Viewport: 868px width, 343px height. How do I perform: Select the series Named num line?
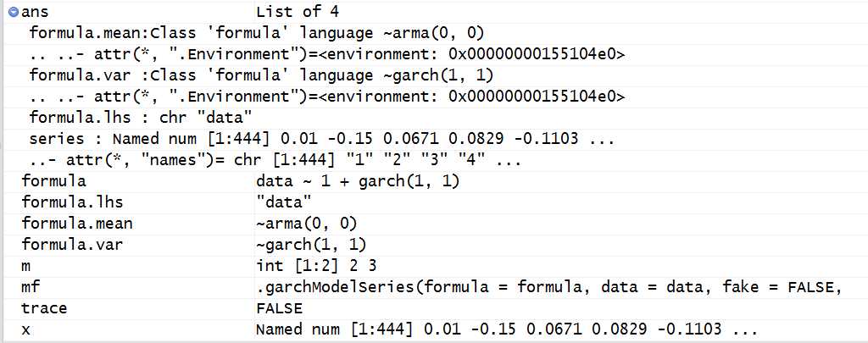(321, 139)
